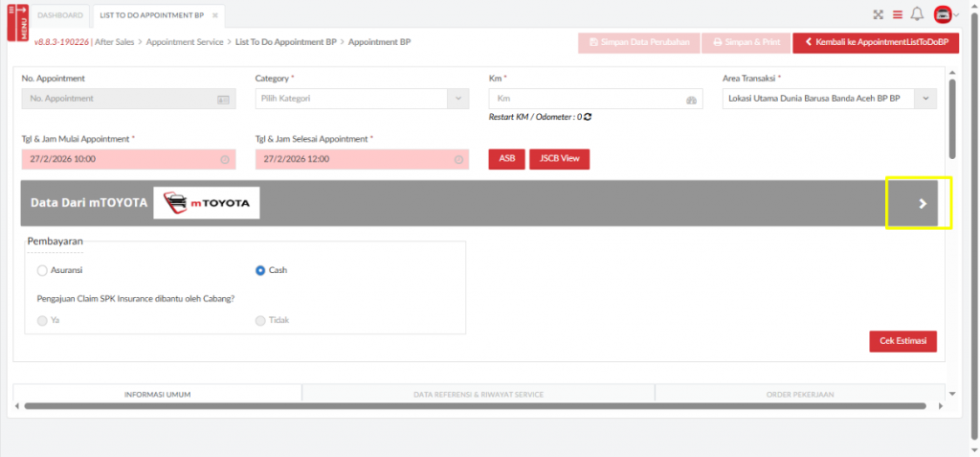This screenshot has height=457, width=980.
Task: Choose Ya for SPK Insurance claim
Action: pos(42,320)
